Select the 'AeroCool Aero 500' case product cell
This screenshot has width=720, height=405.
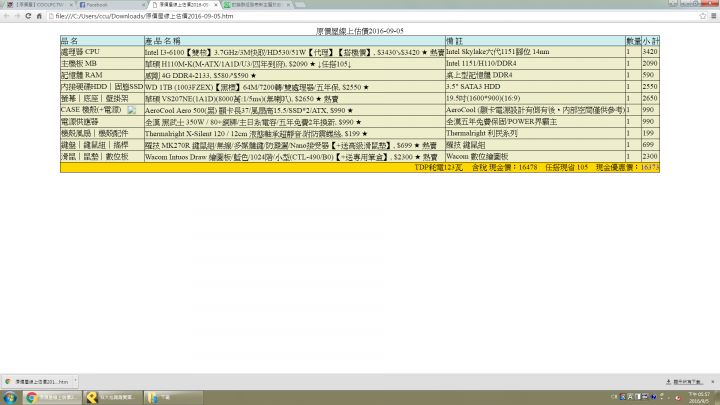coord(294,110)
